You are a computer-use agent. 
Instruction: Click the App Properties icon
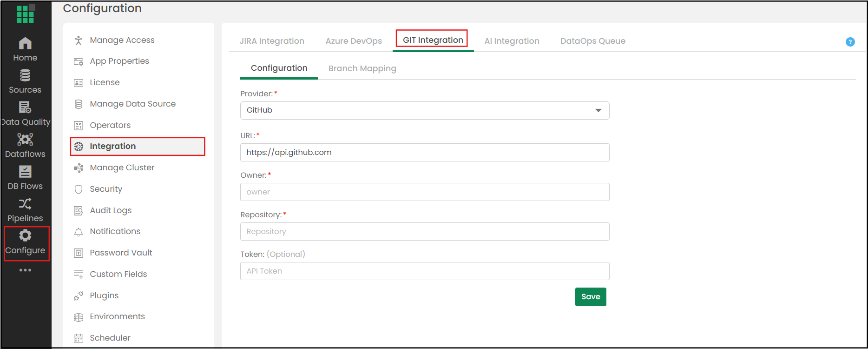(x=79, y=61)
